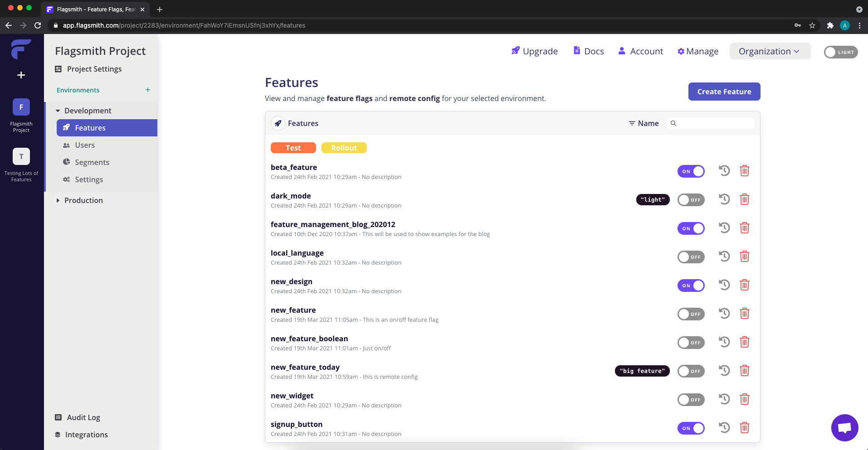The width and height of the screenshot is (868, 450).
Task: Delete the new_feature_boolean flag
Action: [x=745, y=342]
